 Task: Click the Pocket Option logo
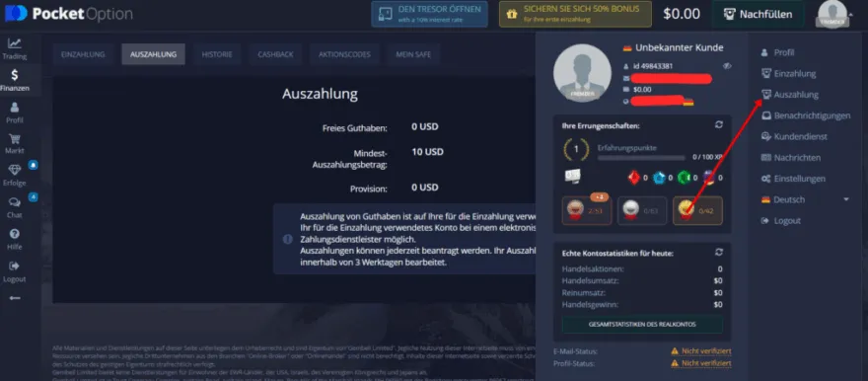click(69, 13)
